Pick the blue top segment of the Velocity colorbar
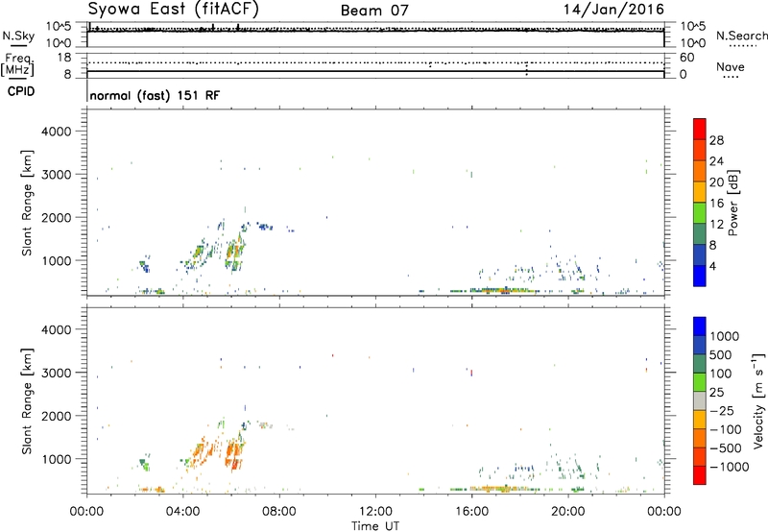The width and height of the screenshot is (768, 532). coord(700,326)
